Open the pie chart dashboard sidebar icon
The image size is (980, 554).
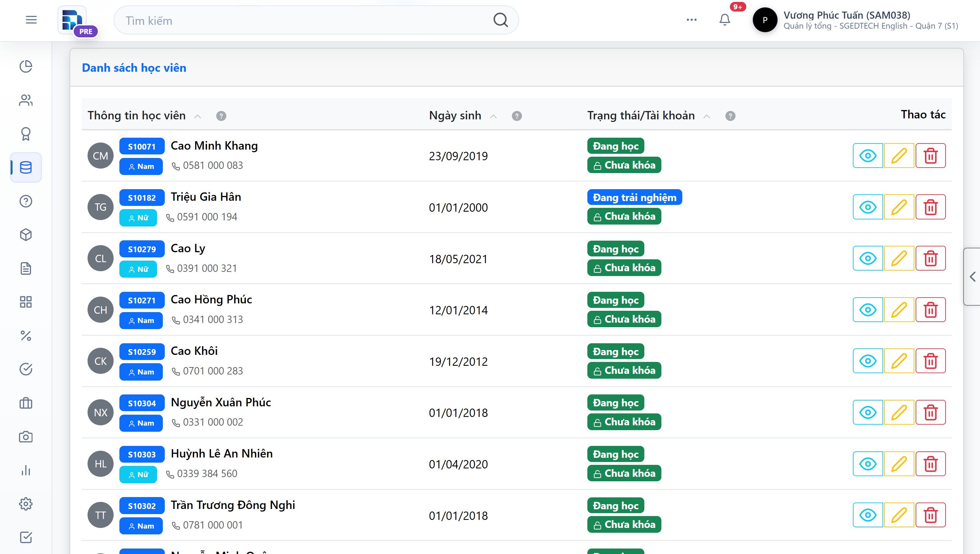click(26, 67)
